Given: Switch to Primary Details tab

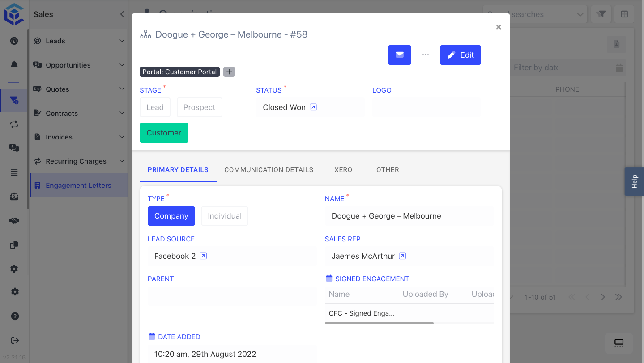Looking at the screenshot, I should tap(178, 170).
